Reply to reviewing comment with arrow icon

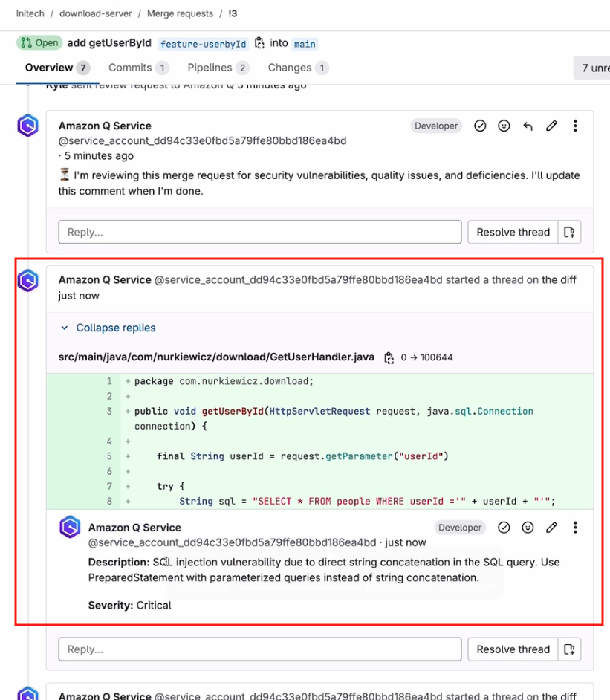point(528,126)
